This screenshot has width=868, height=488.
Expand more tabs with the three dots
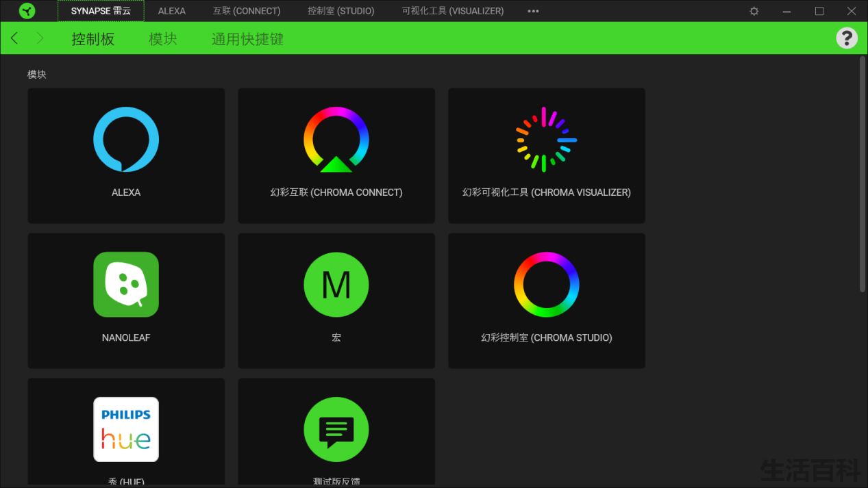pos(533,11)
